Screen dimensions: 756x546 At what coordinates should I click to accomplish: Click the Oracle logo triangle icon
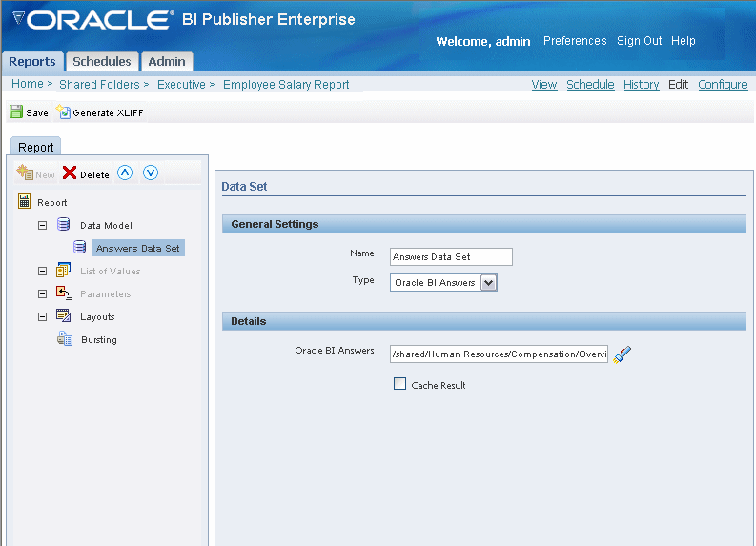click(19, 18)
